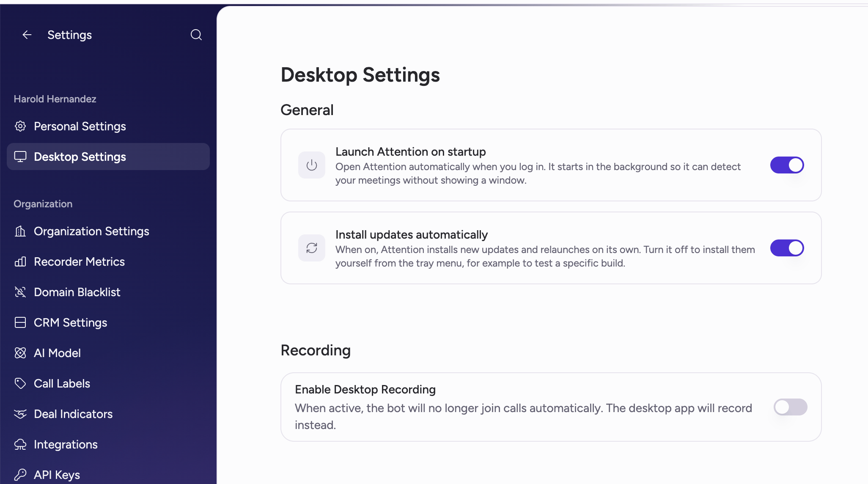
Task: Click the Recorder Metrics bar chart icon
Action: click(20, 261)
